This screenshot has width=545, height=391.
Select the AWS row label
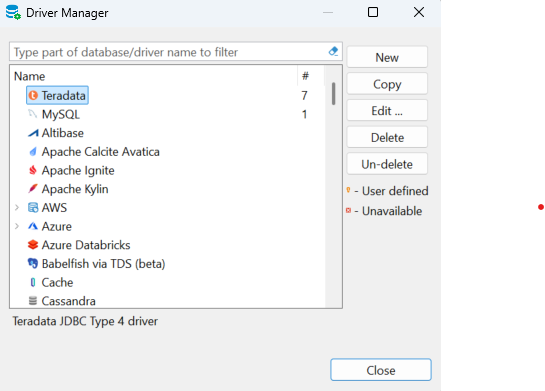pyautogui.click(x=54, y=207)
